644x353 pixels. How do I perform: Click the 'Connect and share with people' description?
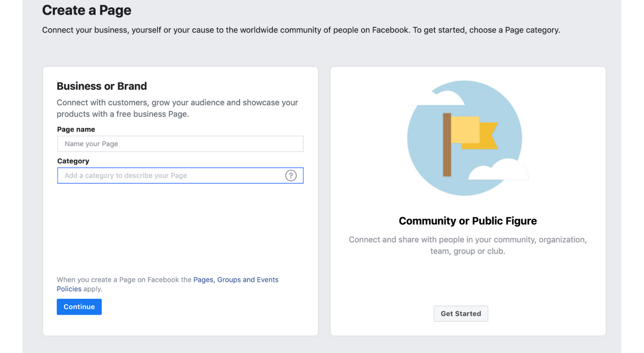468,245
